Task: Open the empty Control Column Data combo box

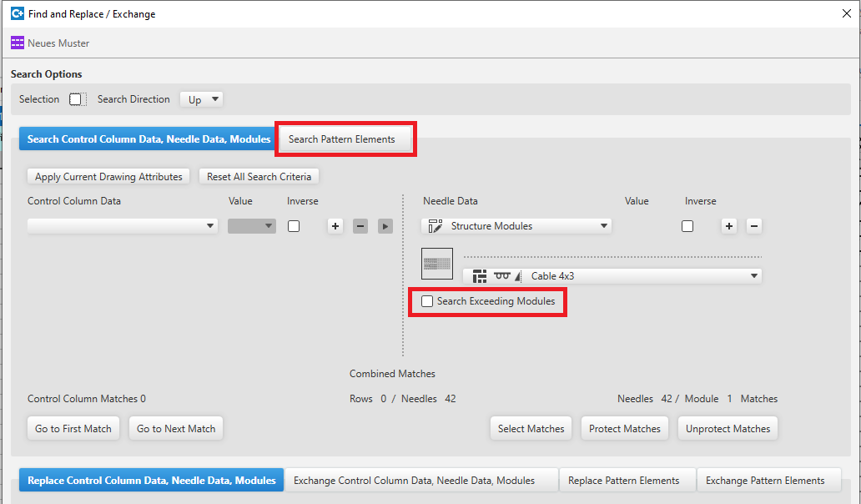Action: coord(123,226)
